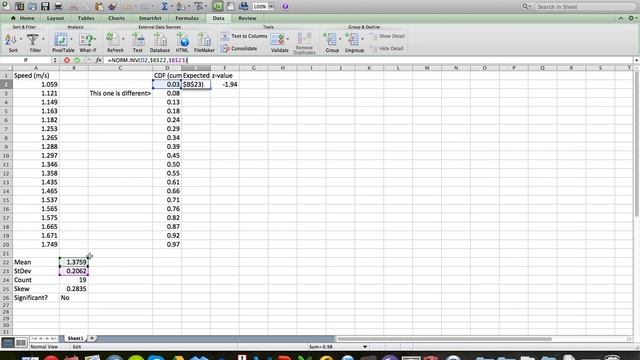Switch to the Layout ribbon tab

pyautogui.click(x=55, y=18)
